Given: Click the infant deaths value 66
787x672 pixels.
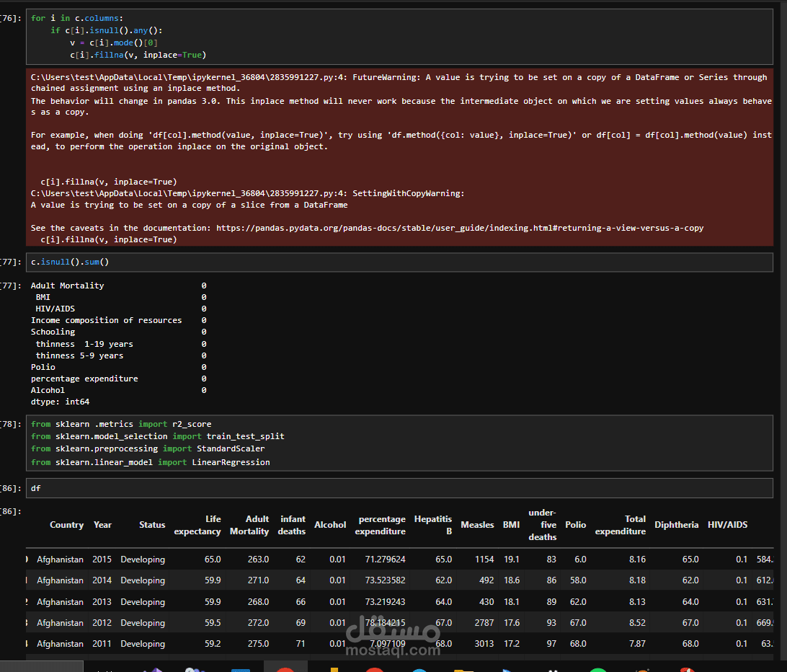Looking at the screenshot, I should click(301, 602).
